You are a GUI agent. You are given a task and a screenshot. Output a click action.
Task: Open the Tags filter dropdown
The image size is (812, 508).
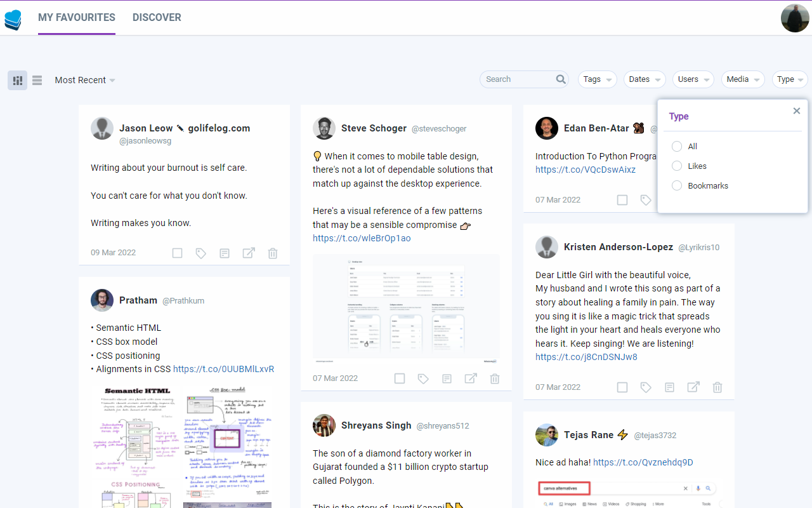pos(597,79)
